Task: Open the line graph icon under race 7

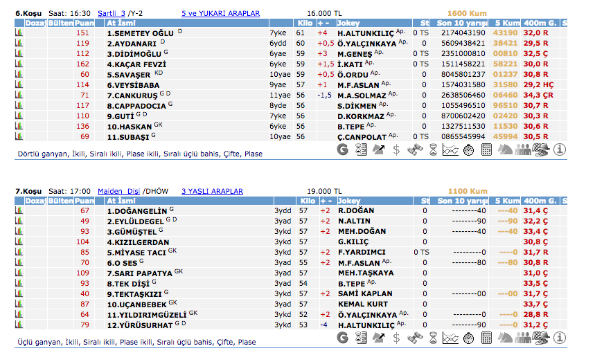Action: [x=451, y=338]
